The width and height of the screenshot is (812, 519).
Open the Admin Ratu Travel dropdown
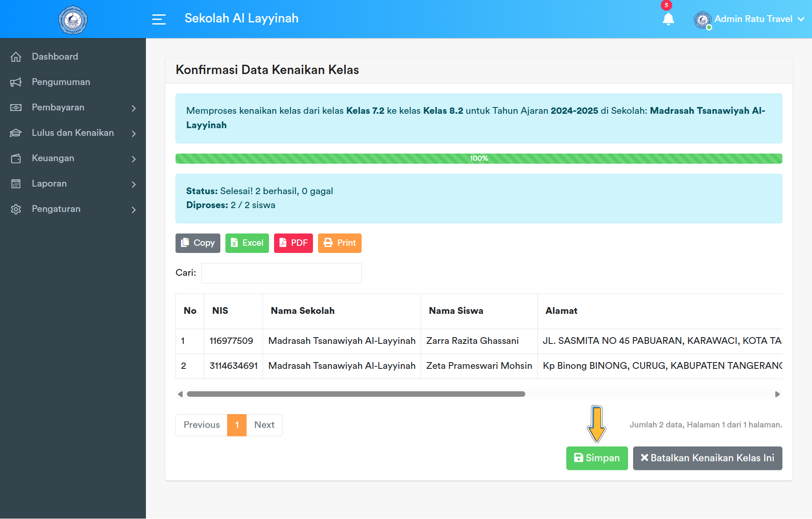(x=753, y=19)
